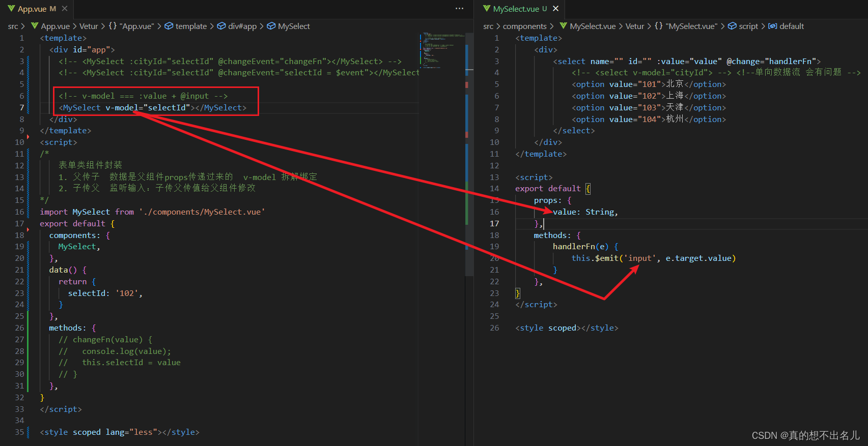Click the Vue icon in right breadcrumb
868x446 pixels.
point(563,26)
